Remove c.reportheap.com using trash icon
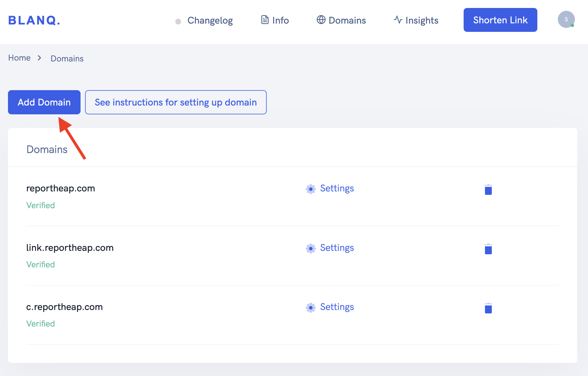The width and height of the screenshot is (588, 376). [x=488, y=308]
